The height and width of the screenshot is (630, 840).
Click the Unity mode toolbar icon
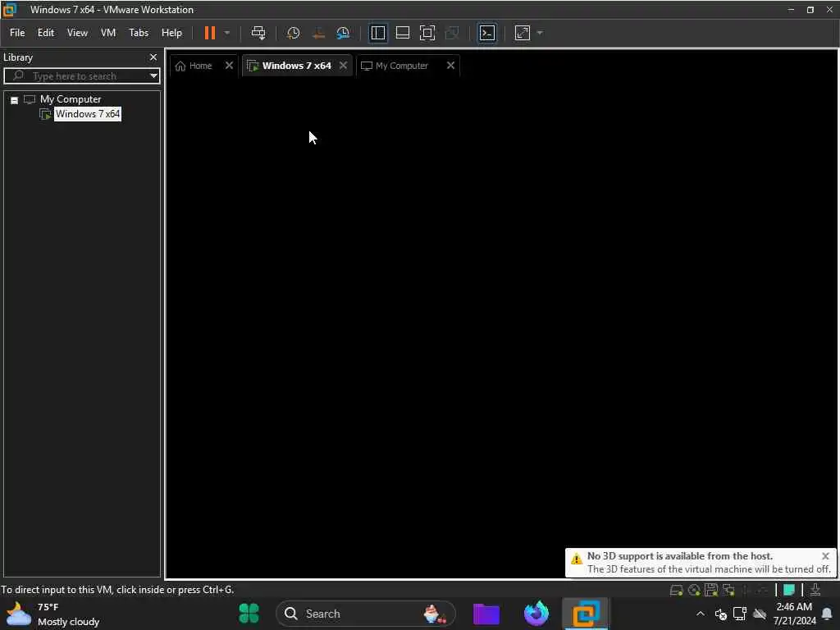[x=452, y=33]
